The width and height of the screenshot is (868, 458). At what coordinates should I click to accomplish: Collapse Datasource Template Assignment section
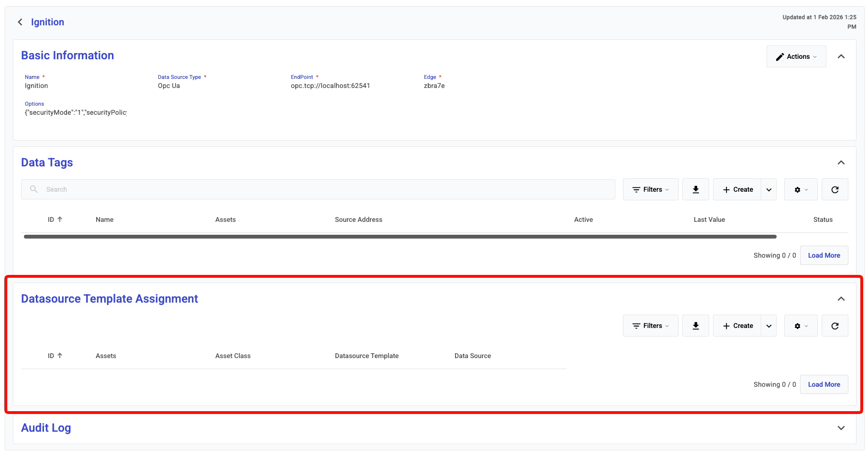click(841, 299)
